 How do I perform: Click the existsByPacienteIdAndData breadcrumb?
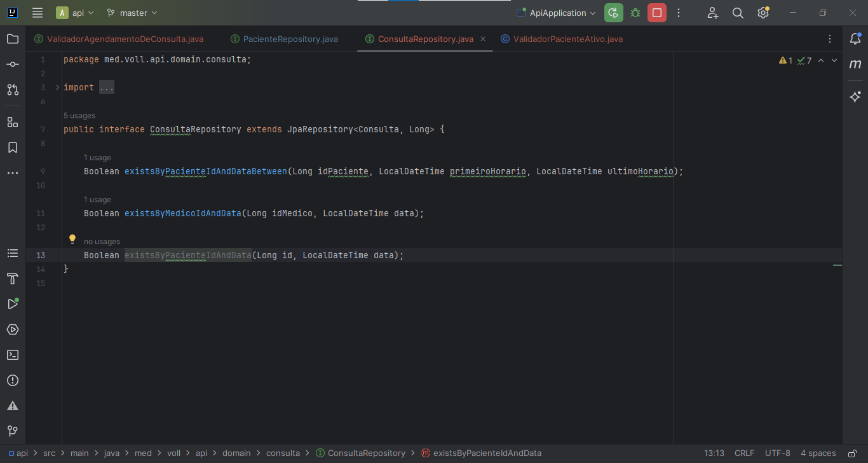click(481, 453)
